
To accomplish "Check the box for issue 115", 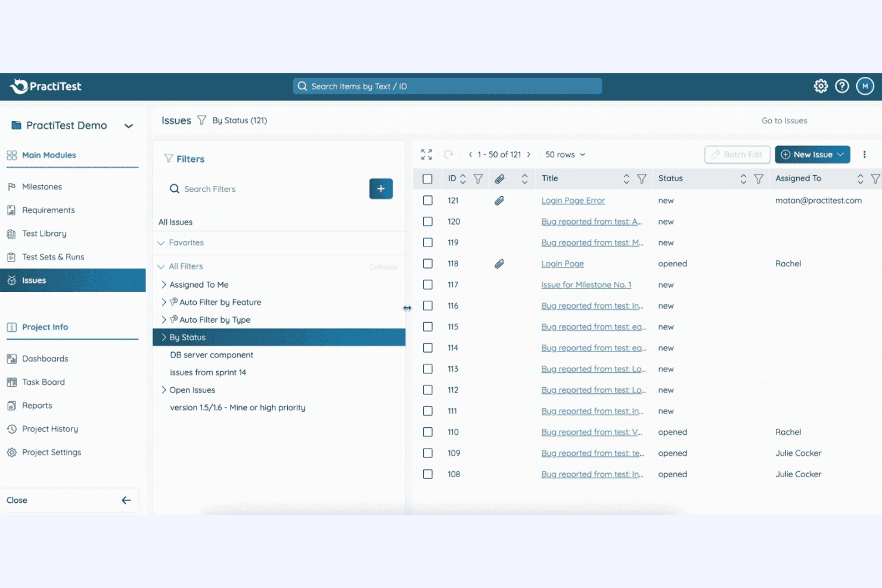I will tap(427, 326).
